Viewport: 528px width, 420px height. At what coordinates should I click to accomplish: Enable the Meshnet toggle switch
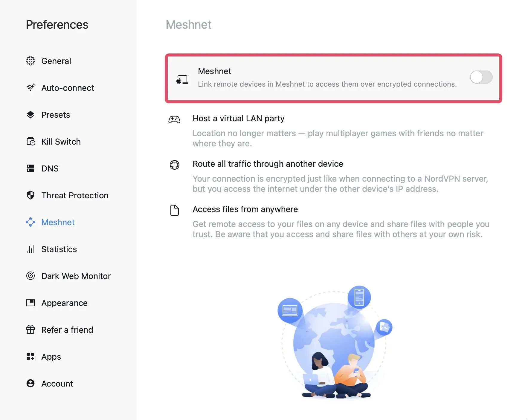pyautogui.click(x=481, y=77)
